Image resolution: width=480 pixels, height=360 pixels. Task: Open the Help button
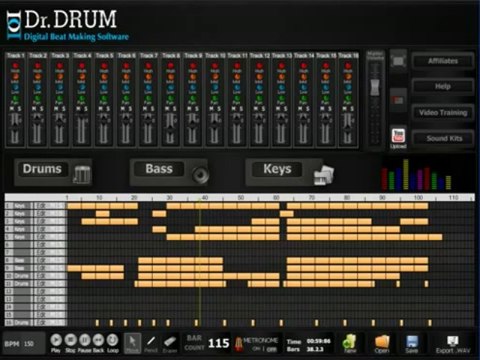coord(443,87)
